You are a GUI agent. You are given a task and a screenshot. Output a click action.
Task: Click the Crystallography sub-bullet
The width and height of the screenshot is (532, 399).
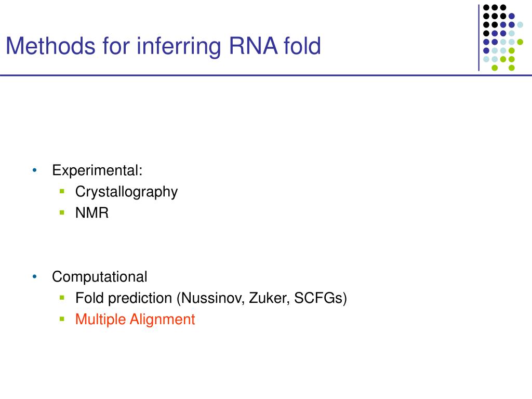pyautogui.click(x=126, y=192)
